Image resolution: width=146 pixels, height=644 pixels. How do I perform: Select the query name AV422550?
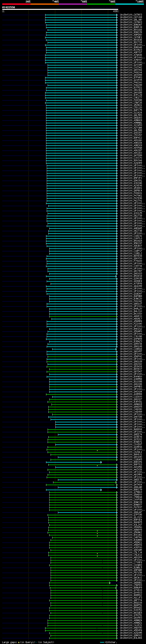[x=8, y=7]
